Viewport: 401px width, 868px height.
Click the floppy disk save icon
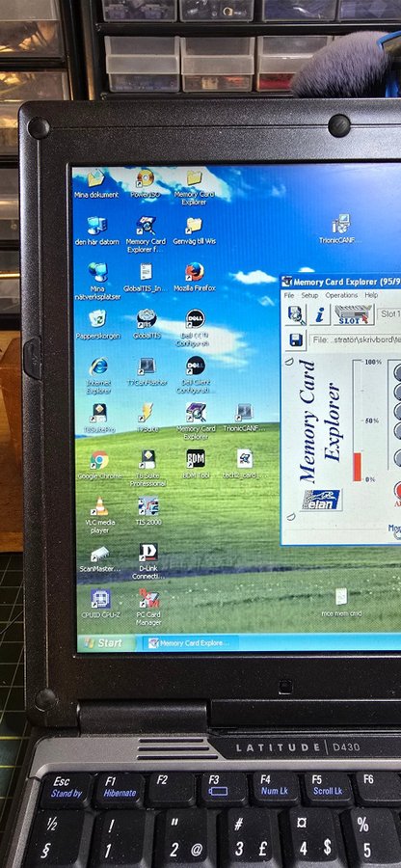click(x=296, y=339)
